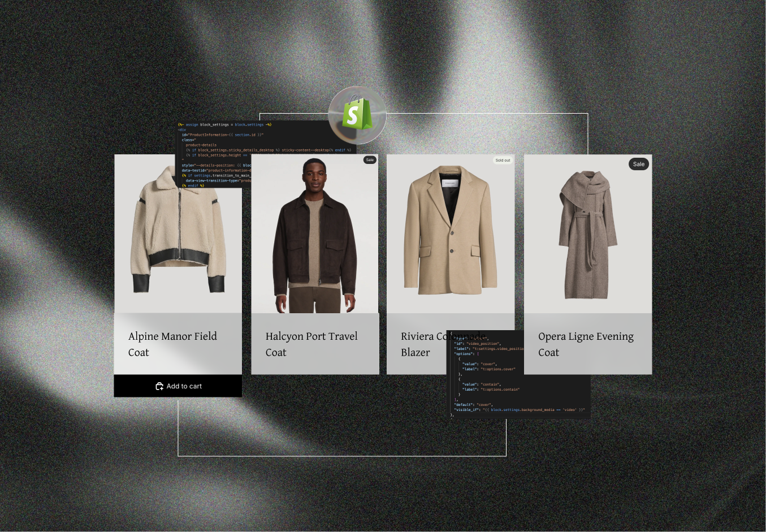Click the "assign block_settings" code line
The width and height of the screenshot is (766, 532).
[x=224, y=124]
